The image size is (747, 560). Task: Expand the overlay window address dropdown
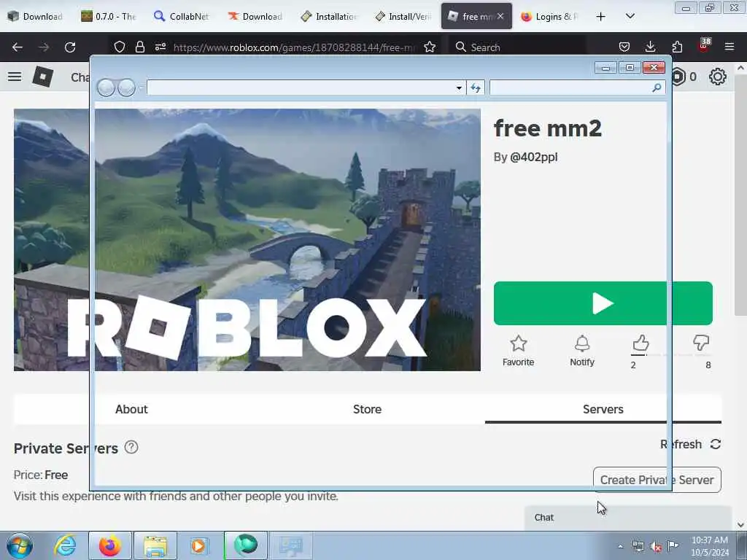point(459,87)
